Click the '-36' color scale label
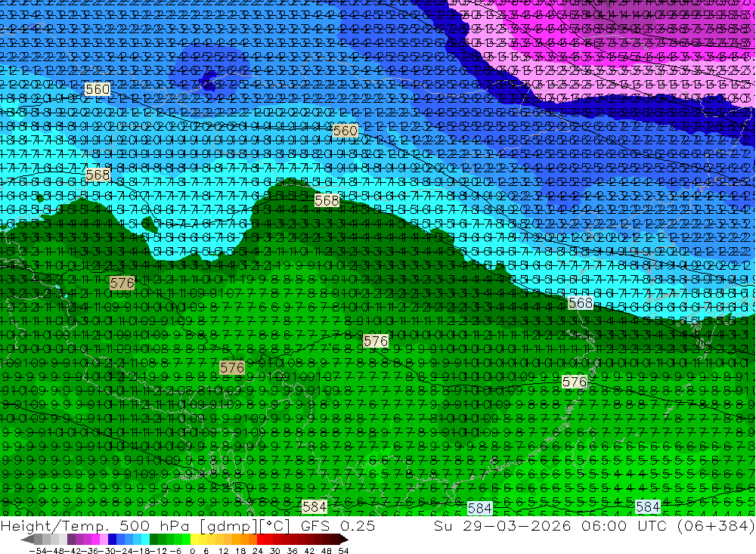Screen dimensions: 756x554 (x=91, y=551)
